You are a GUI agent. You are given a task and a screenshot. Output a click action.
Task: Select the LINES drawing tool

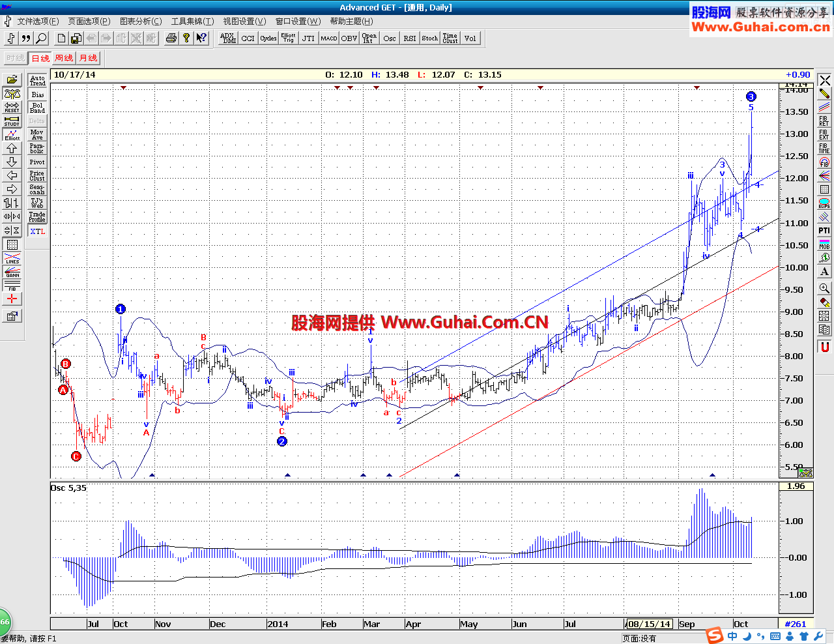pyautogui.click(x=12, y=258)
